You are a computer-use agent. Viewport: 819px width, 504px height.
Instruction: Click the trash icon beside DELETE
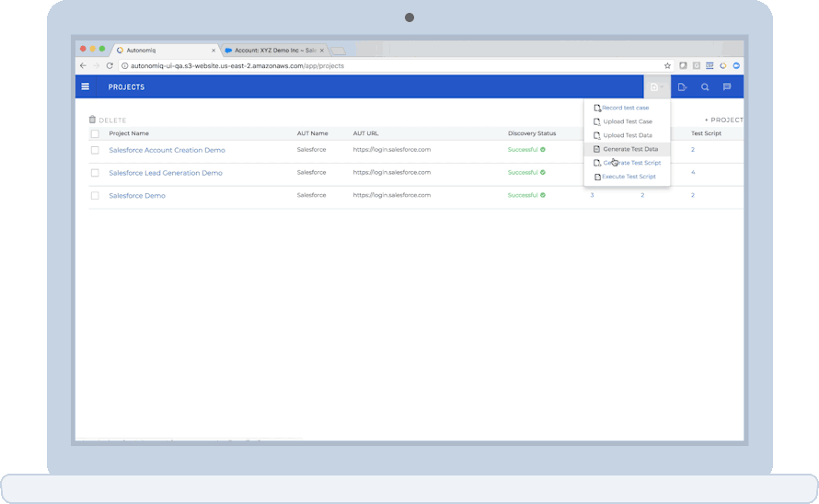92,120
